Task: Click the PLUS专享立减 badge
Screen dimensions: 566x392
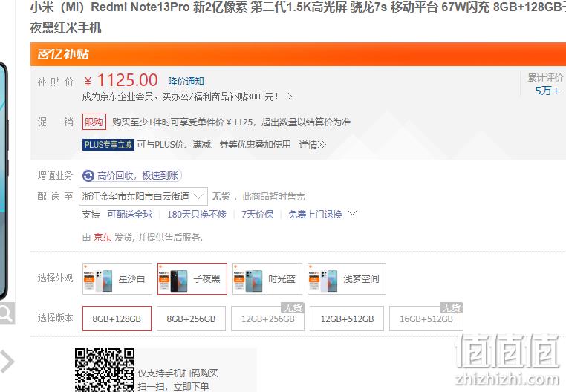Action: (108, 145)
